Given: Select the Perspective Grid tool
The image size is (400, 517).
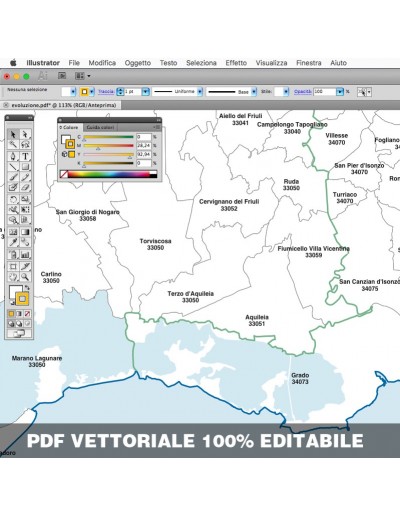Looking at the screenshot, I should 25,220.
